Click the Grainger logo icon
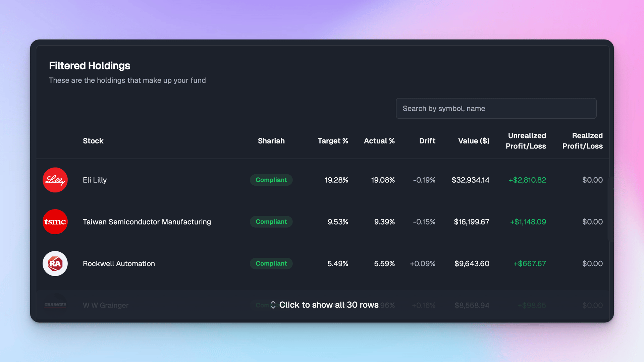Viewport: 644px width, 362px height. (55, 305)
